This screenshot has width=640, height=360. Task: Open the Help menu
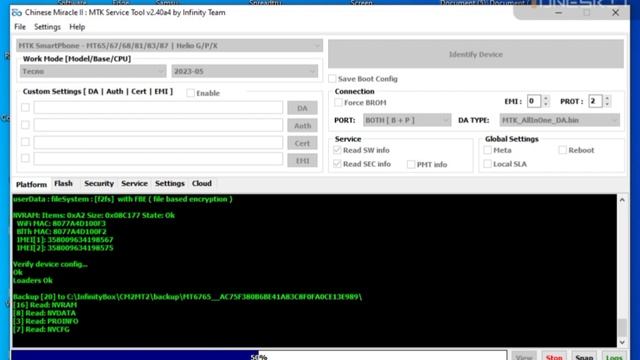pyautogui.click(x=77, y=27)
